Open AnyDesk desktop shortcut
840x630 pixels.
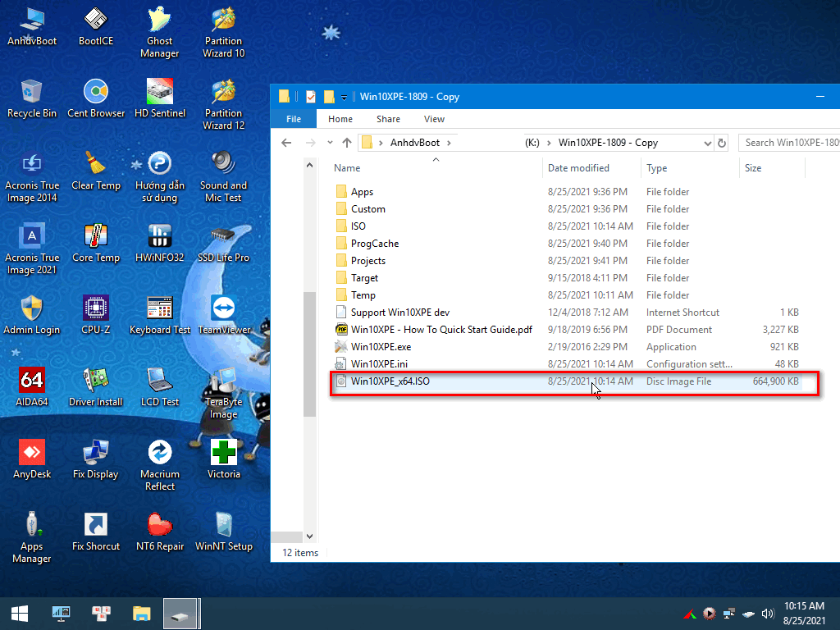[32, 460]
